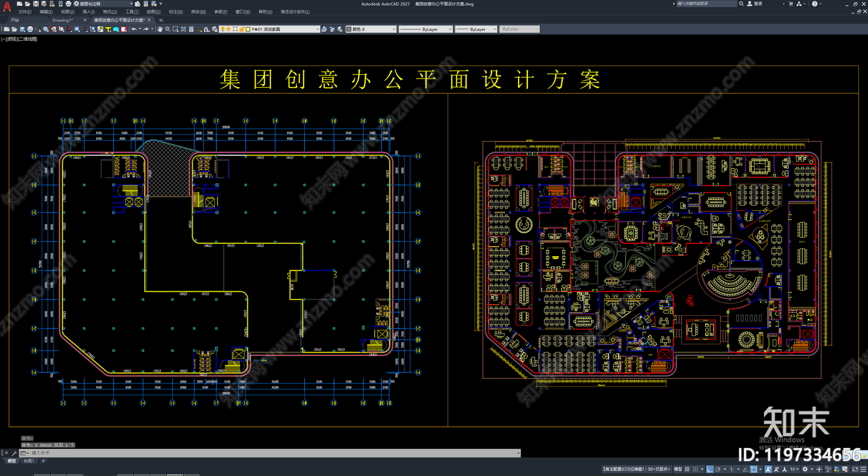
Task: Open the AutoCAD application menu logo
Action: tap(7, 7)
